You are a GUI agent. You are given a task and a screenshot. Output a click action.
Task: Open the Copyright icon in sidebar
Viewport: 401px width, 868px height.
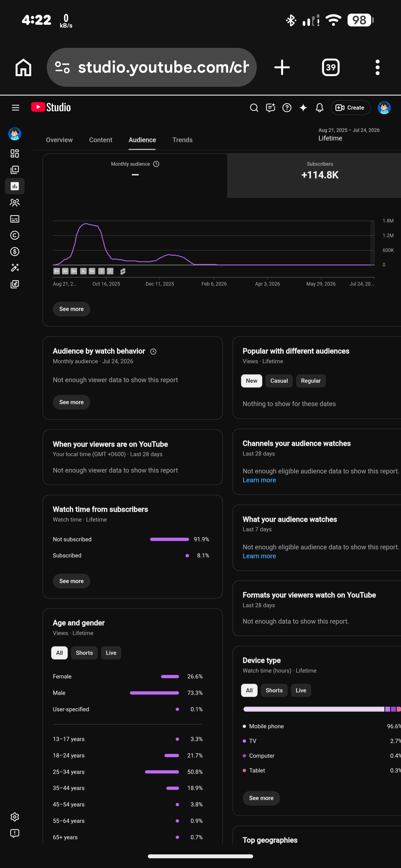14,235
